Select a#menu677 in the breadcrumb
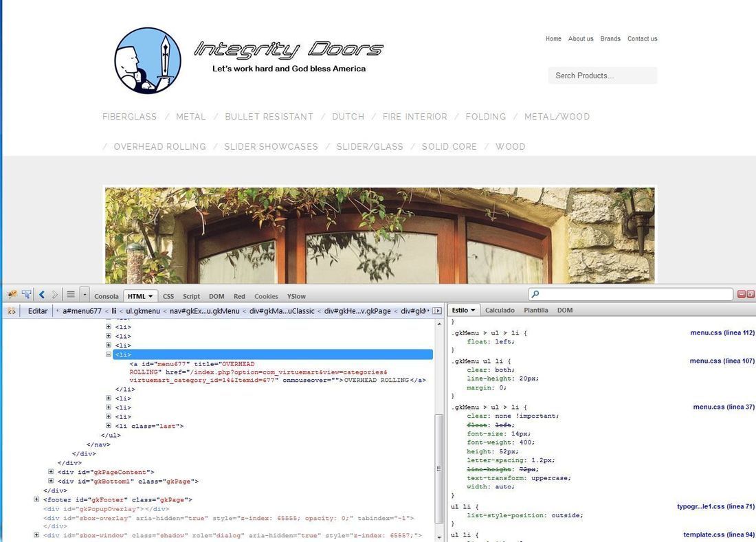Screen dimensions: 756x542 click(x=82, y=311)
